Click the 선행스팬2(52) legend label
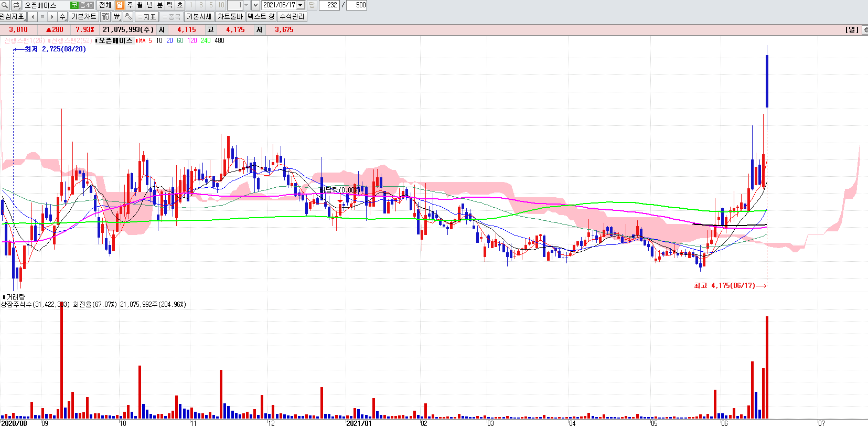The image size is (868, 428). [x=71, y=41]
